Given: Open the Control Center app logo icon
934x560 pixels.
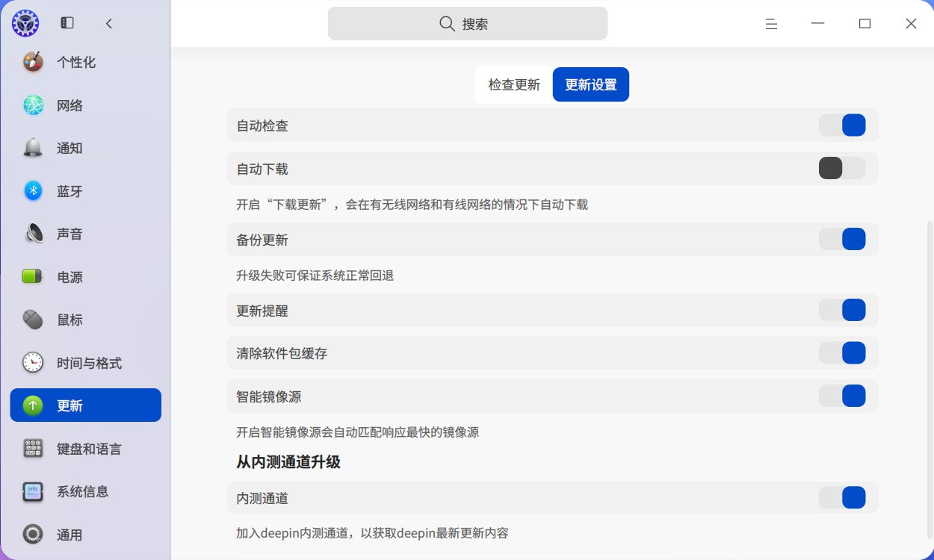Looking at the screenshot, I should point(25,23).
